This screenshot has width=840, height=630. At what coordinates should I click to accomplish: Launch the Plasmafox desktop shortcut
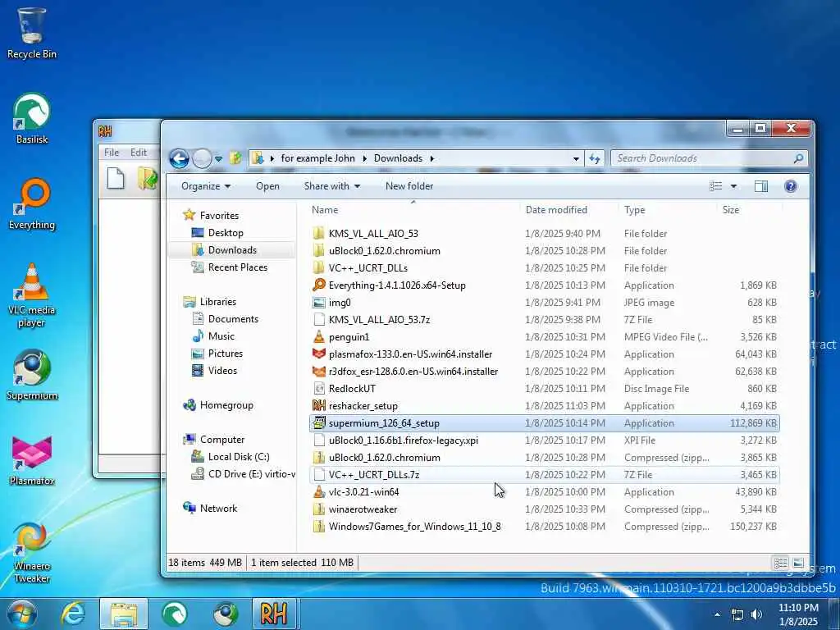[32, 460]
